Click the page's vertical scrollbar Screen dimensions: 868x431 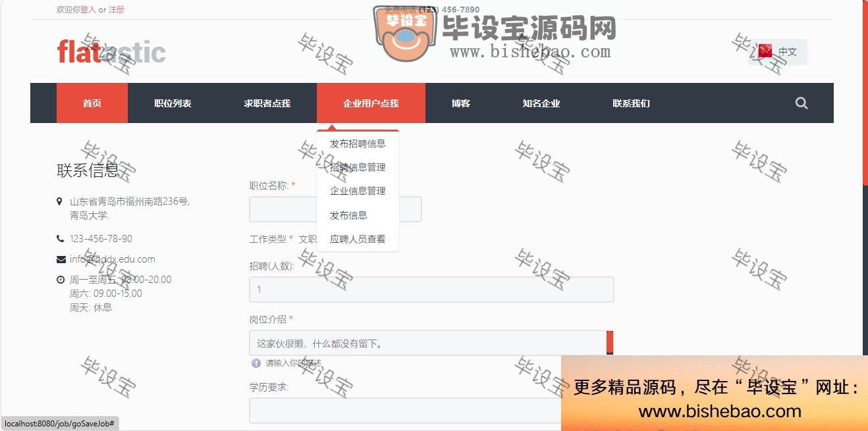click(x=865, y=92)
